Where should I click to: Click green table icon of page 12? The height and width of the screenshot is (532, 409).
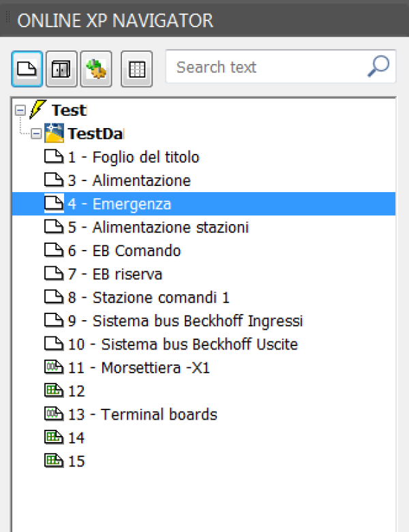(x=54, y=390)
